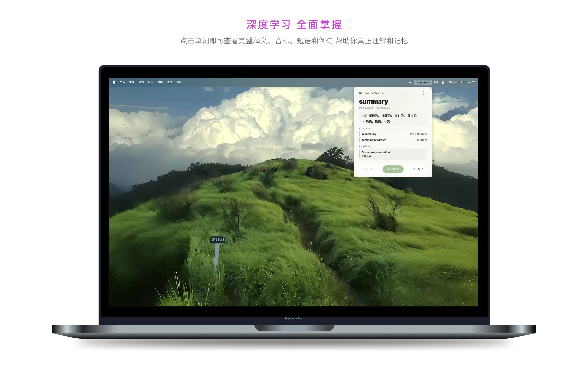This screenshot has width=588, height=368.
Task: Open the 访达 menu
Action: pyautogui.click(x=122, y=82)
